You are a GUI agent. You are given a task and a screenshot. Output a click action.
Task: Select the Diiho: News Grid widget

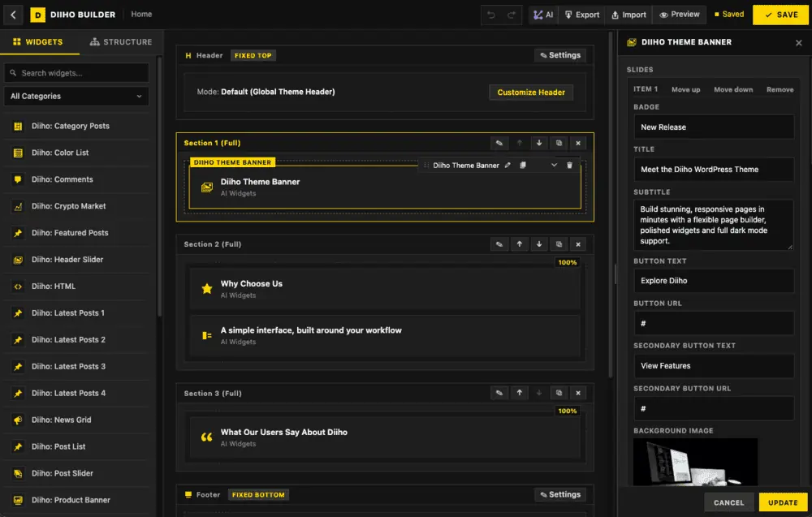pyautogui.click(x=76, y=420)
